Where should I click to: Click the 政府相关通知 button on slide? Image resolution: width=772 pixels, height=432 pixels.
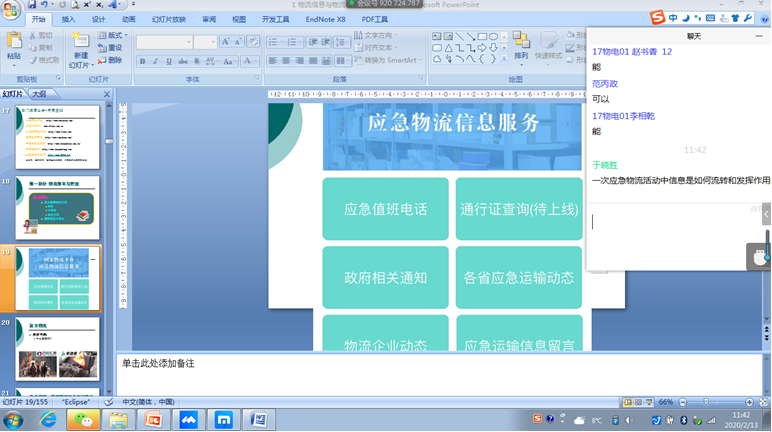(x=385, y=277)
